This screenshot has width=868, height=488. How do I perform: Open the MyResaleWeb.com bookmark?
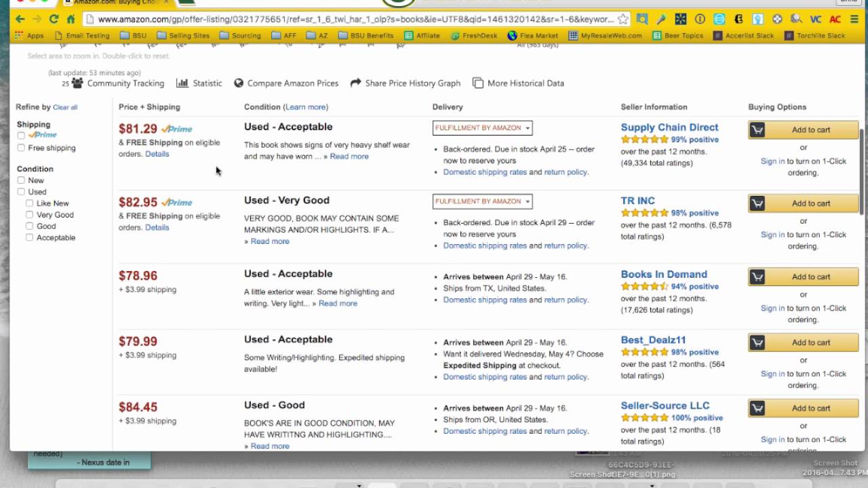coord(606,35)
